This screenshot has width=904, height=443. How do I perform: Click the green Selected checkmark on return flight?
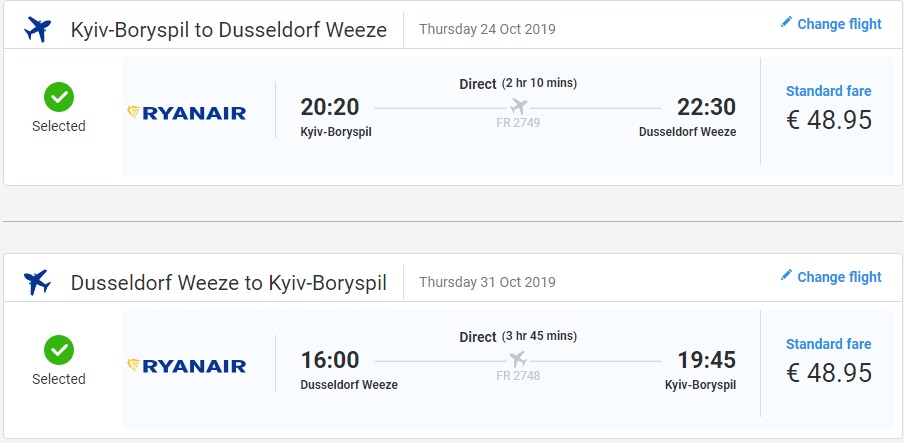tap(59, 350)
